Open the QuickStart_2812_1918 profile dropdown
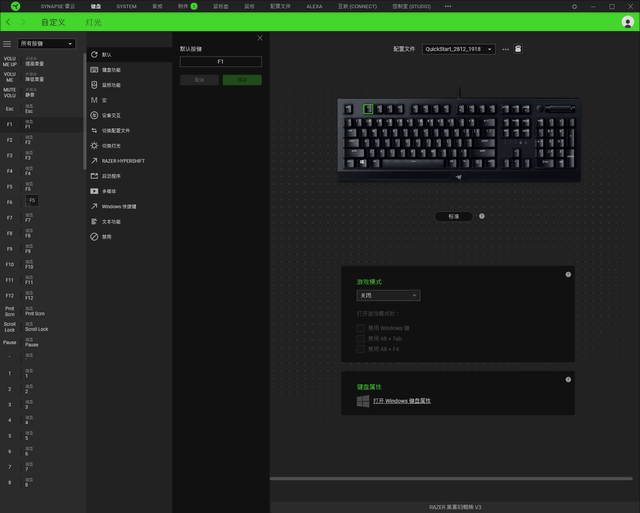Viewport: 640px width, 513px height. coord(459,49)
